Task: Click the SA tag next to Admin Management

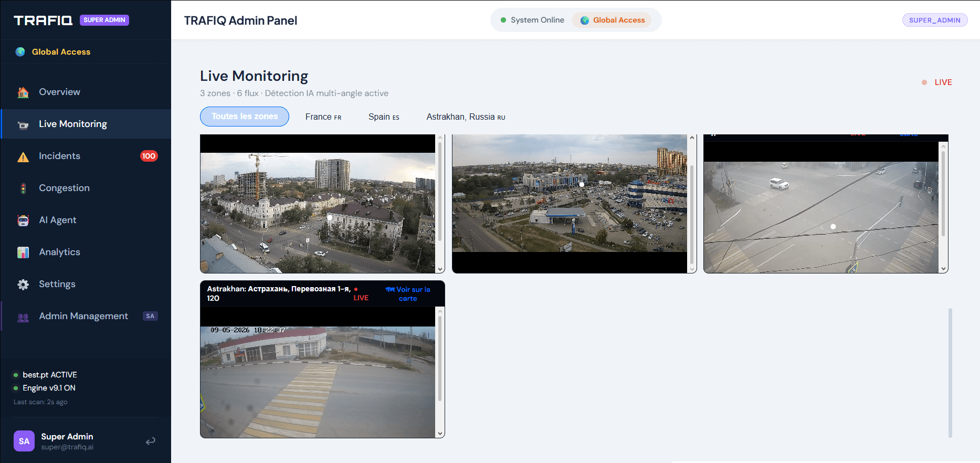Action: point(150,316)
